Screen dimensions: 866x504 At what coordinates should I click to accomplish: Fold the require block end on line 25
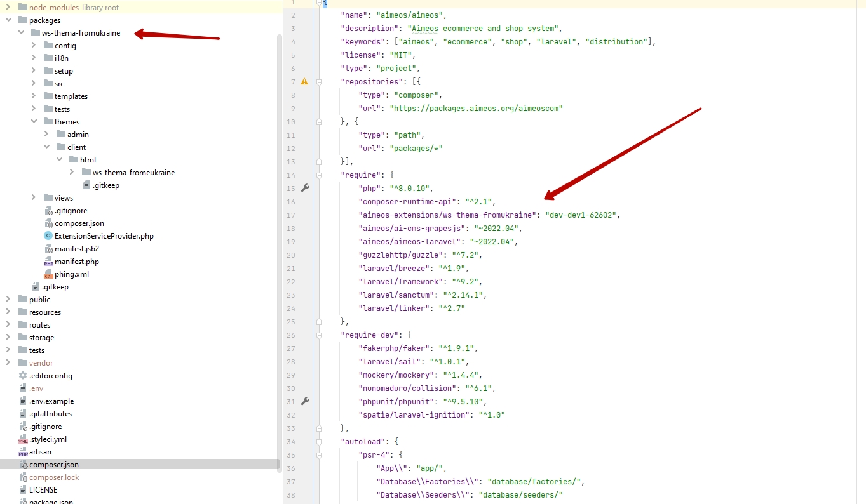point(320,321)
